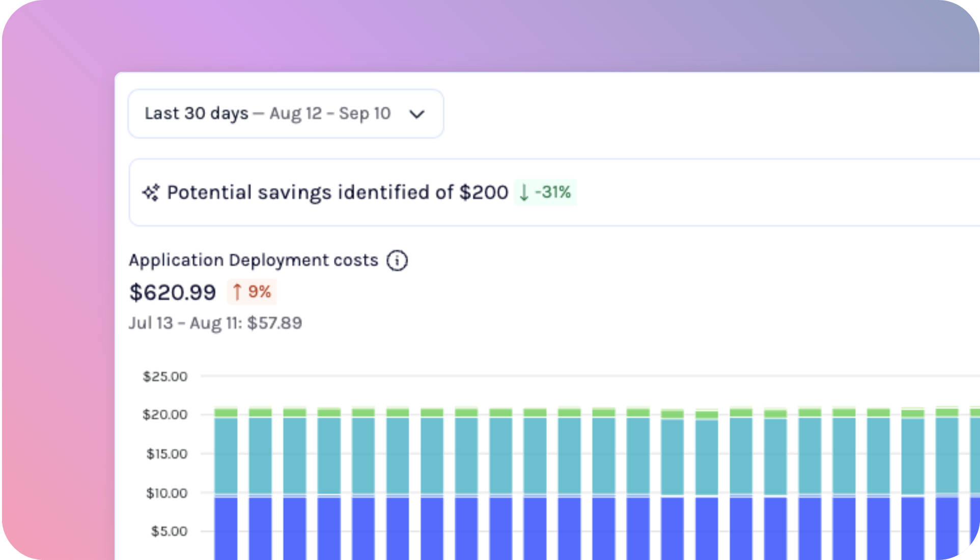This screenshot has height=560, width=980.
Task: Click the down arrow inside the -31% badge
Action: click(x=524, y=193)
